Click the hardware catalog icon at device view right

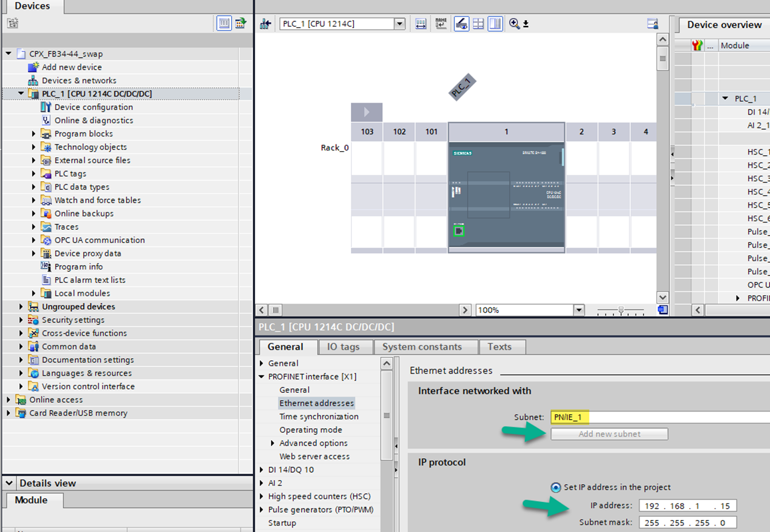tap(653, 23)
